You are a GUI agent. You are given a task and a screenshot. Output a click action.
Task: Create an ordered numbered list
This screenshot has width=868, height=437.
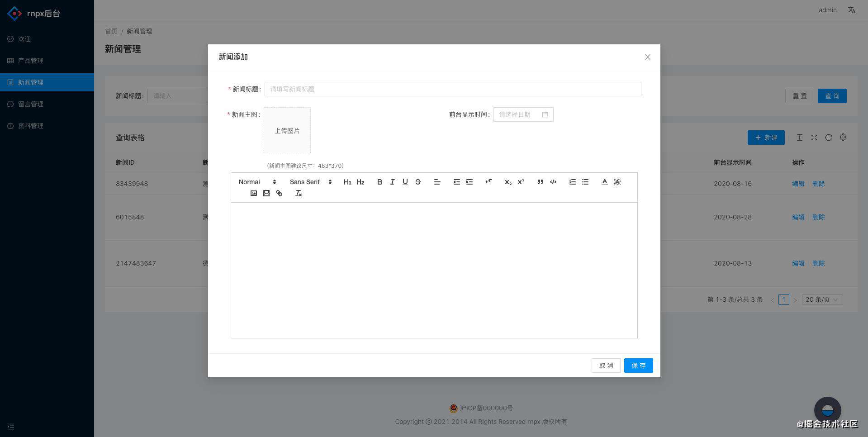[572, 182]
